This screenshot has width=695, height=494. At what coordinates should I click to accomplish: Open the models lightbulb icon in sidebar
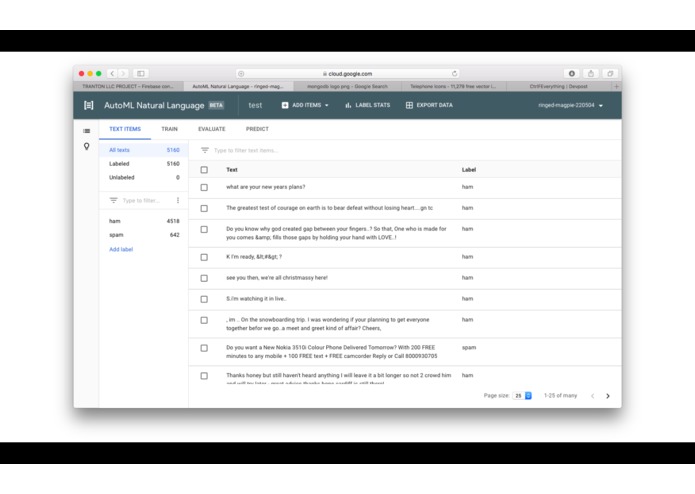[86, 146]
